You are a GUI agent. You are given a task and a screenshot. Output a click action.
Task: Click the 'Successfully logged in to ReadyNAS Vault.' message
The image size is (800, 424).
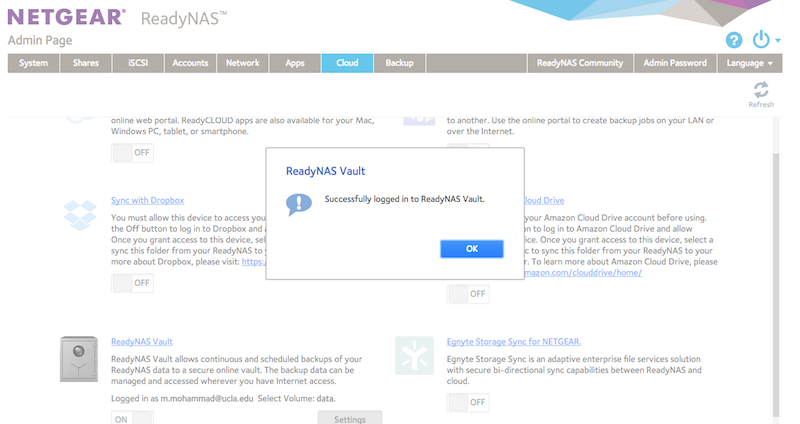click(405, 199)
